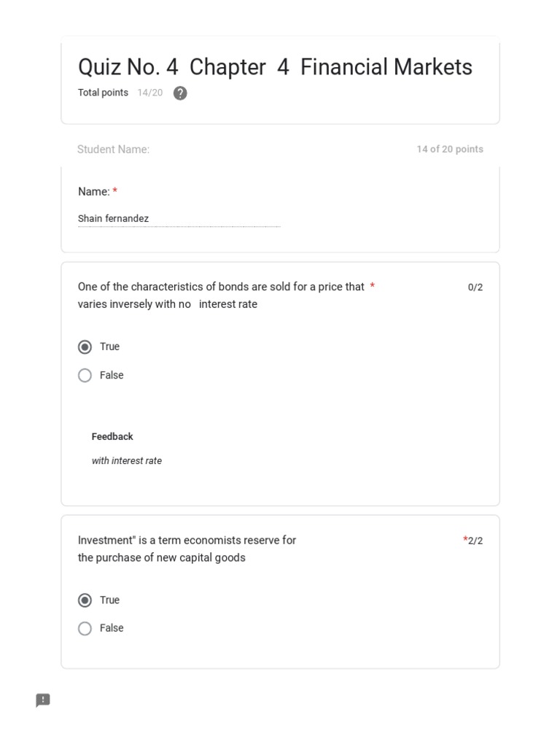Click the 14/20 score in the header
The width and height of the screenshot is (560, 747).
(x=150, y=93)
